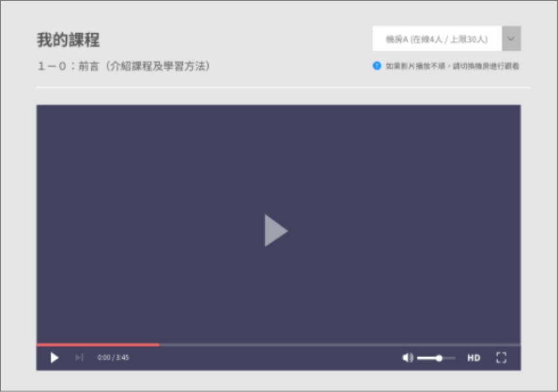This screenshot has width=558, height=392.
Task: Enter fullscreen mode with the fullscreen icon
Action: 501,358
